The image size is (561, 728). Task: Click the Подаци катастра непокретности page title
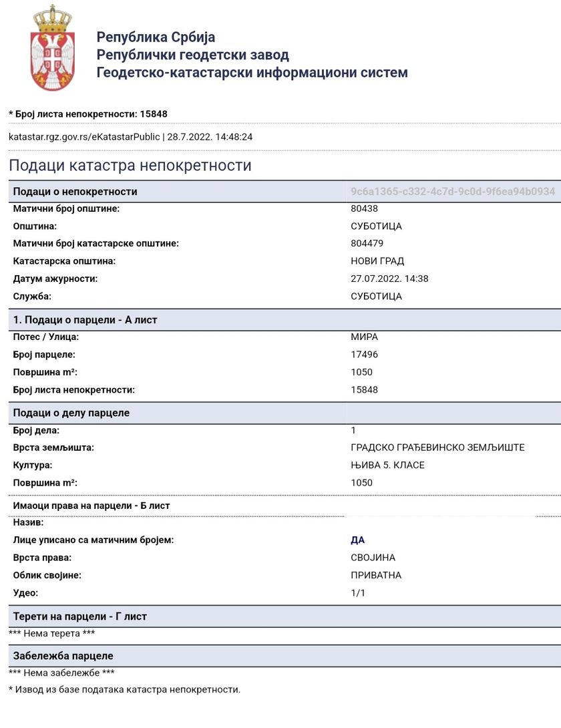coord(130,166)
